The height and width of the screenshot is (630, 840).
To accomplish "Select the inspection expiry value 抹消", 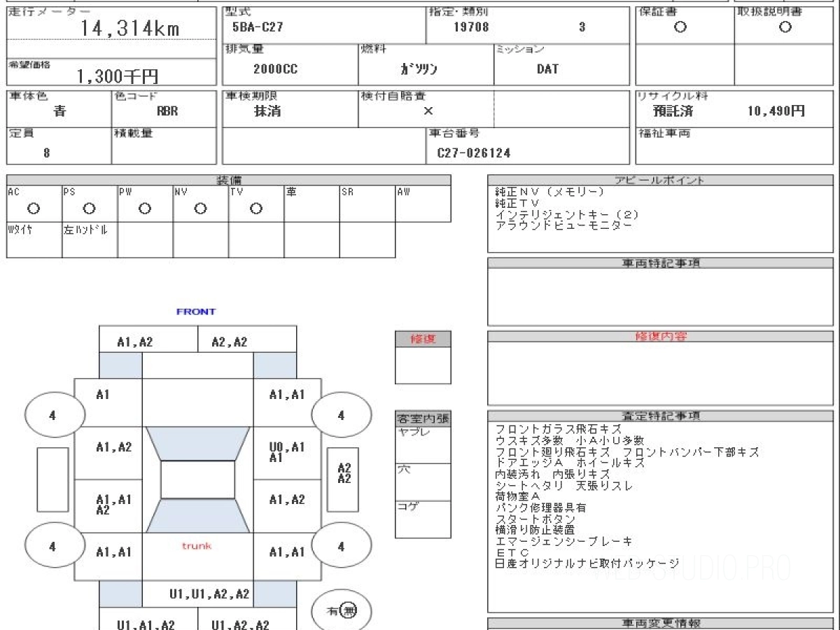I will coord(267,111).
